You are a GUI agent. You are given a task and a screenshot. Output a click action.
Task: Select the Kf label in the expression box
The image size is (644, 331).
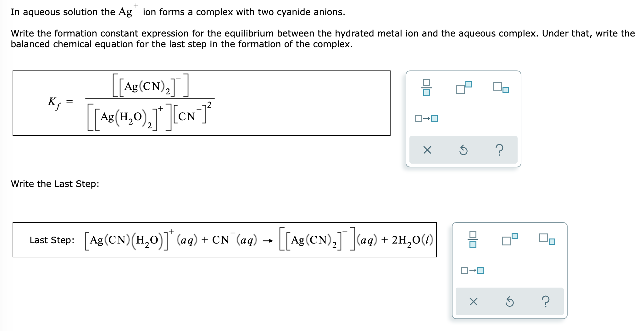coord(53,103)
